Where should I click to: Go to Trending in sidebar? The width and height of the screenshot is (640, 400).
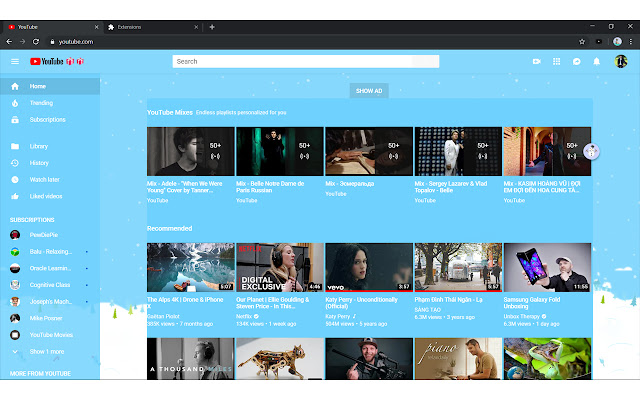tap(41, 103)
